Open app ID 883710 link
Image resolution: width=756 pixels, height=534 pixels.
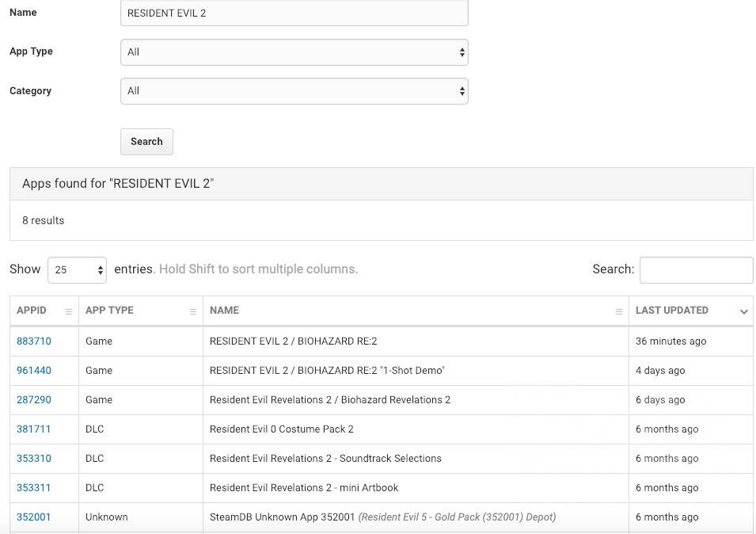tap(34, 341)
